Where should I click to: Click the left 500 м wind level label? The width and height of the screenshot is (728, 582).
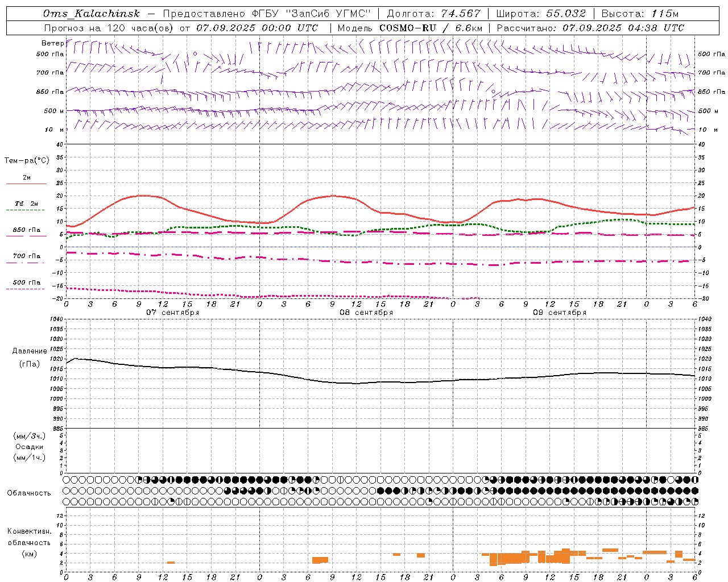54,111
